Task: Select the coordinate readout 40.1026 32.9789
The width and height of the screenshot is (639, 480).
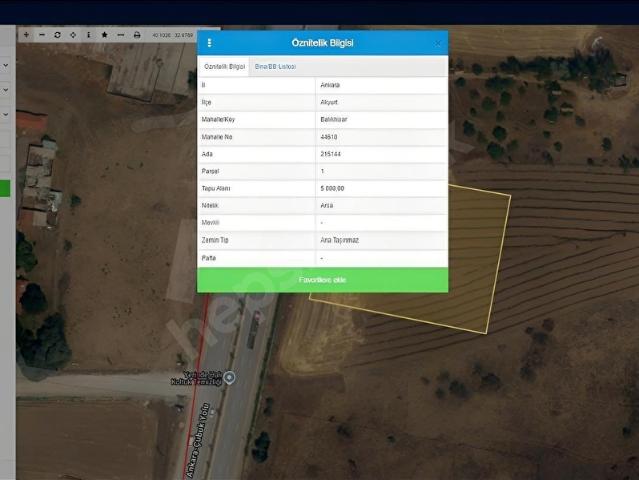Action: coord(173,35)
